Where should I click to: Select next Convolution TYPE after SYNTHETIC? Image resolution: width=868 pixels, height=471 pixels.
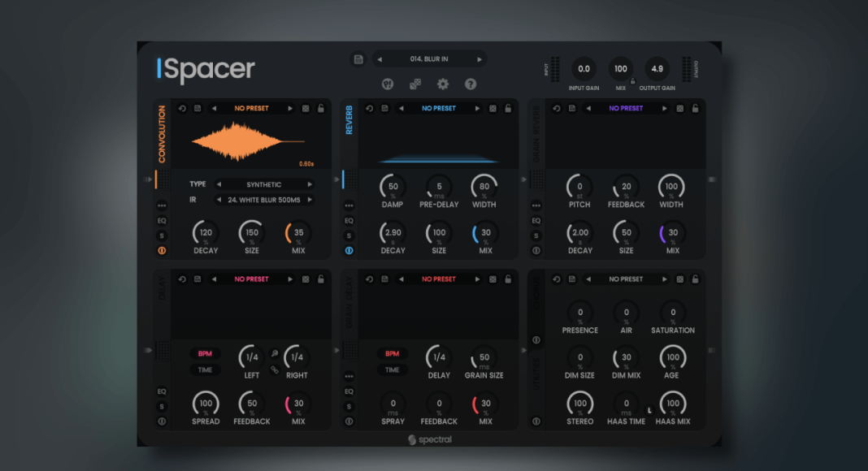click(x=310, y=184)
